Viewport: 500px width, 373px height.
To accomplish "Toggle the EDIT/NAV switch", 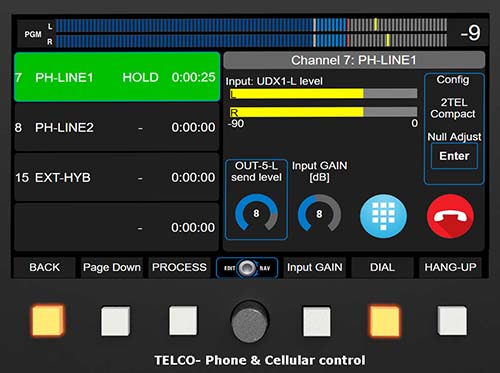I will (x=247, y=268).
